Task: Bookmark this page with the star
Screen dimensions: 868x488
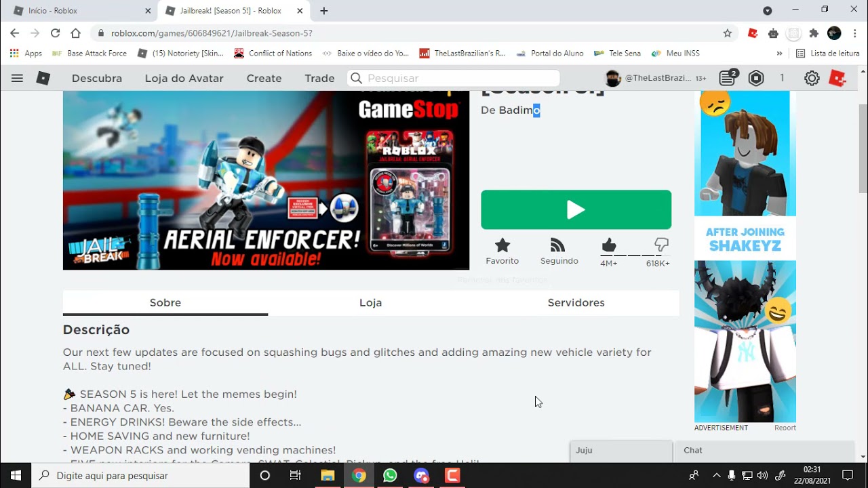Action: [x=728, y=33]
